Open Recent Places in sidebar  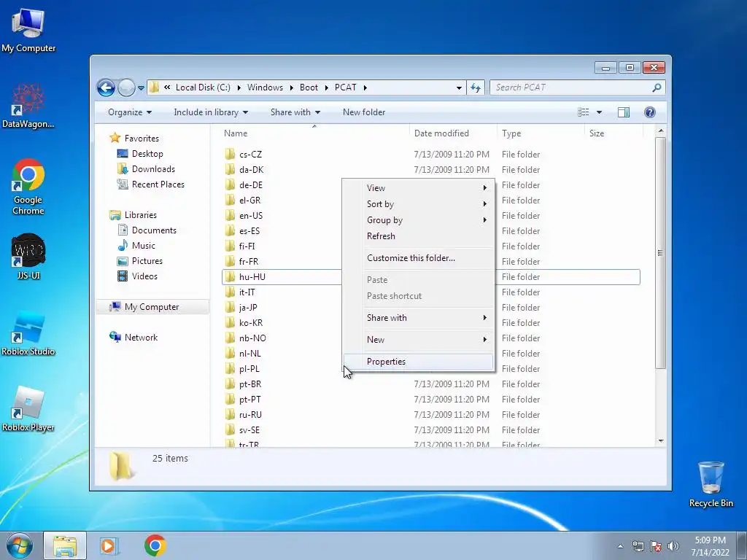coord(158,184)
